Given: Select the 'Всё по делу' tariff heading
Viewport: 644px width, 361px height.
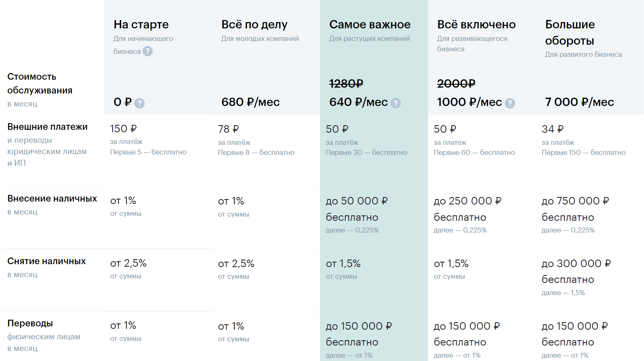Looking at the screenshot, I should click(x=254, y=24).
